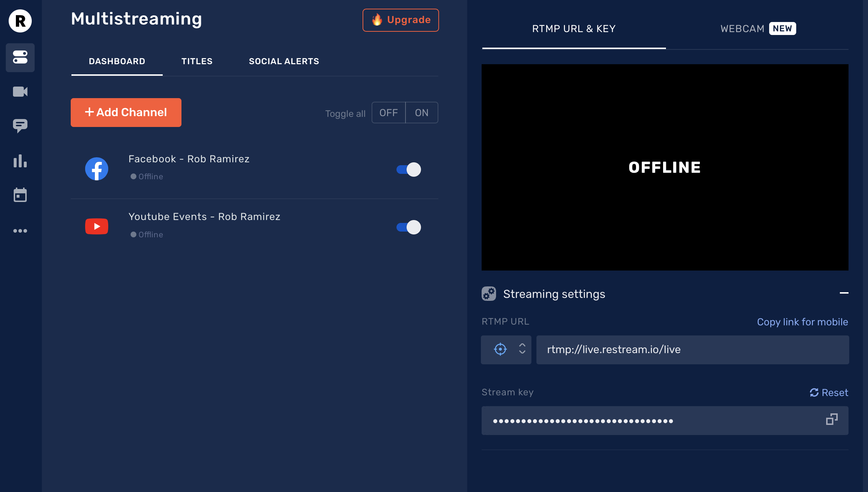Open the calendar scheduler sidebar icon

tap(20, 195)
